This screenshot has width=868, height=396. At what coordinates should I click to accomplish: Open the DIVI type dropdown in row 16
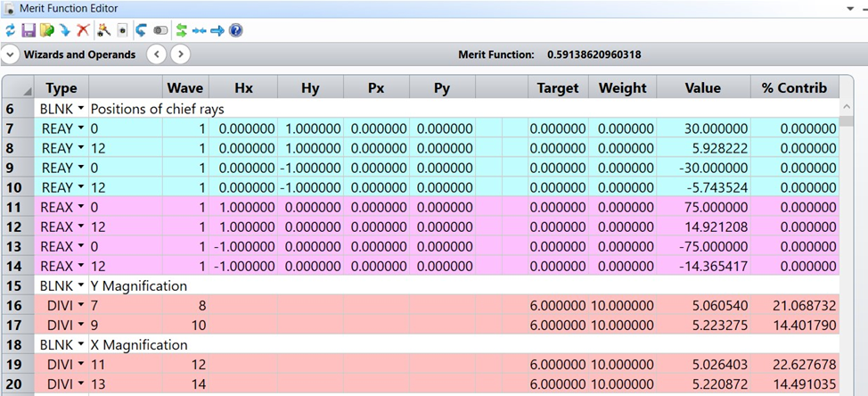click(x=81, y=305)
